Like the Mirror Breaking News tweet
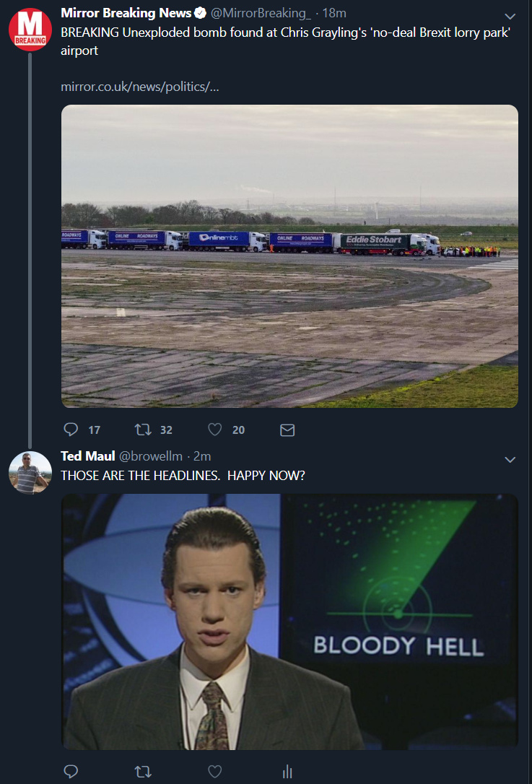The image size is (532, 784). point(214,430)
